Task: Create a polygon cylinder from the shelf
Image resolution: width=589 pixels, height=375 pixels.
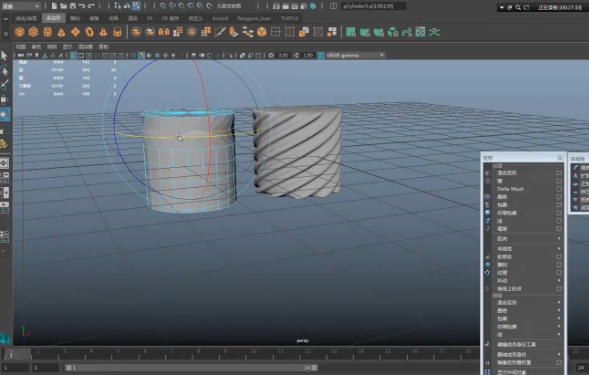Action: click(47, 32)
